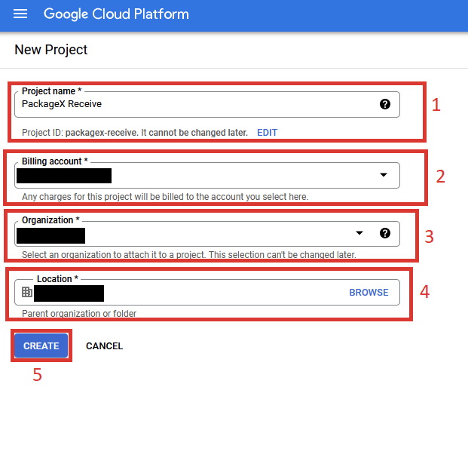This screenshot has width=468, height=476.
Task: Select the redacted Organization value
Action: point(50,235)
